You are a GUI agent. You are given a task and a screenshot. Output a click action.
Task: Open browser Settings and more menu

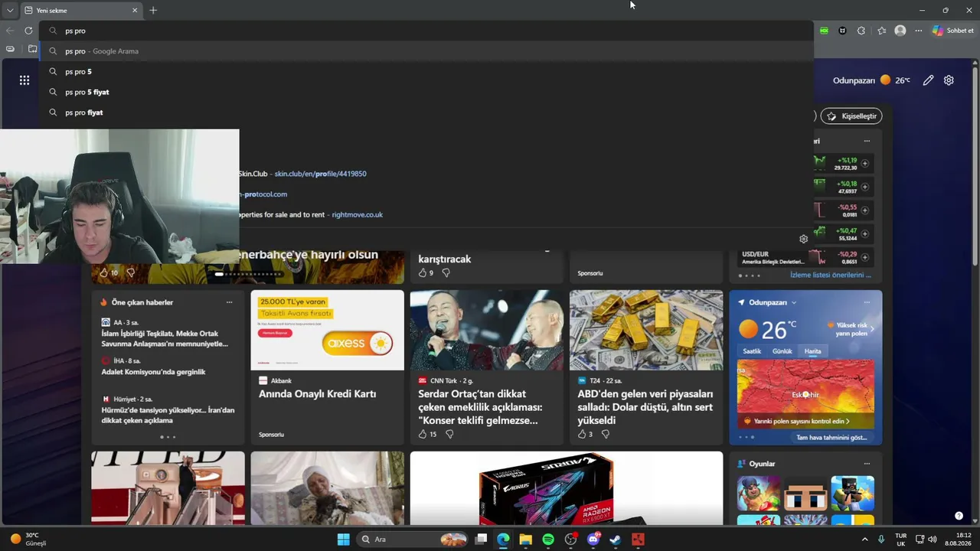(x=919, y=31)
